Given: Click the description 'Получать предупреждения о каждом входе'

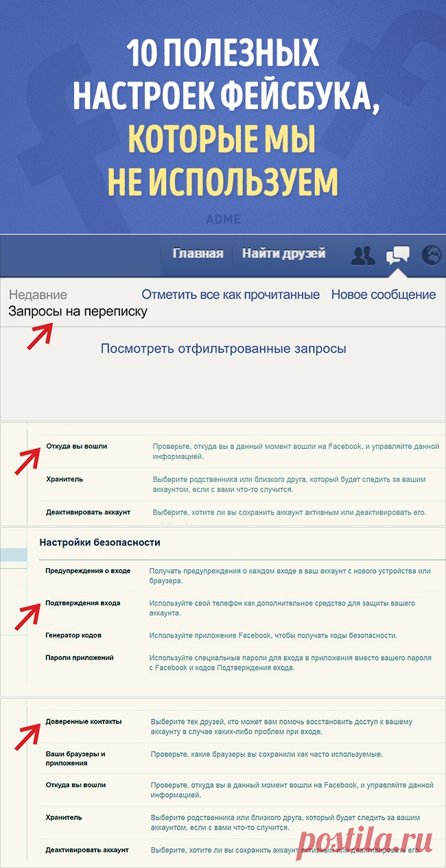Looking at the screenshot, I should pyautogui.click(x=290, y=576).
